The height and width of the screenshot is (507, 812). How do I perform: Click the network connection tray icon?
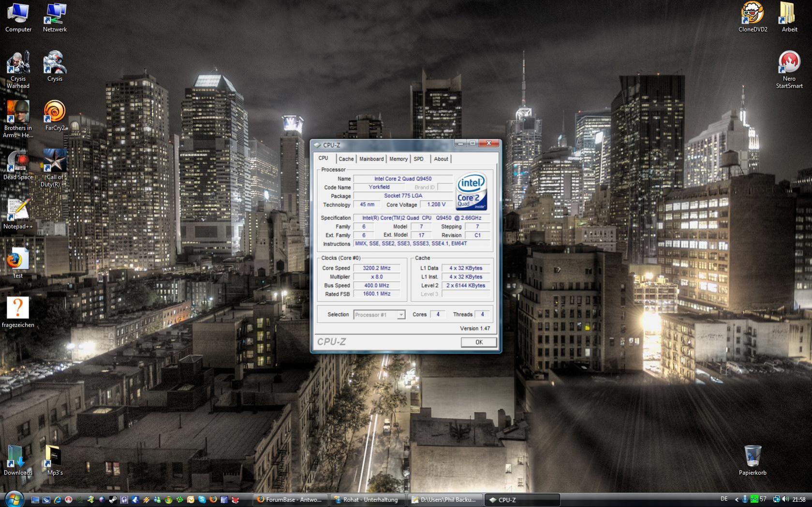click(776, 499)
